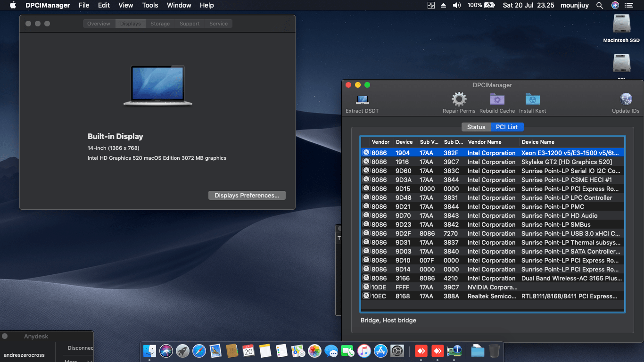
Task: Open System Preferences gear in Dock
Action: [397, 351]
